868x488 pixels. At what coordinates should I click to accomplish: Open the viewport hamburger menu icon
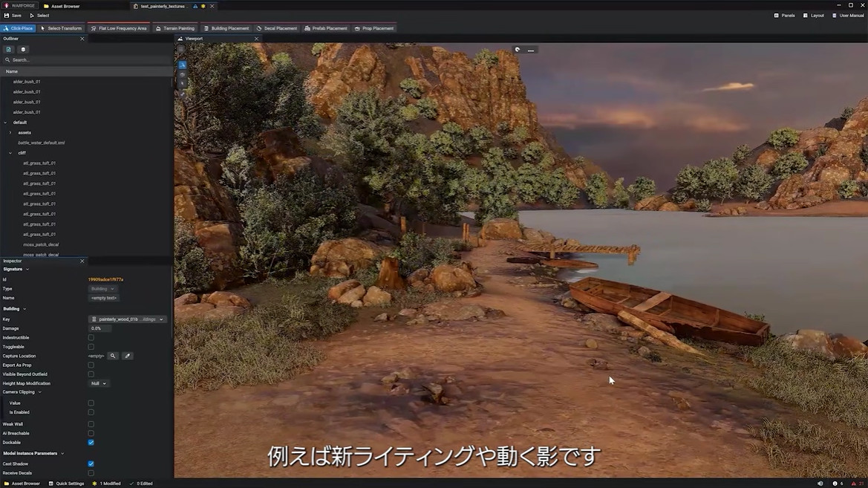[x=180, y=49]
